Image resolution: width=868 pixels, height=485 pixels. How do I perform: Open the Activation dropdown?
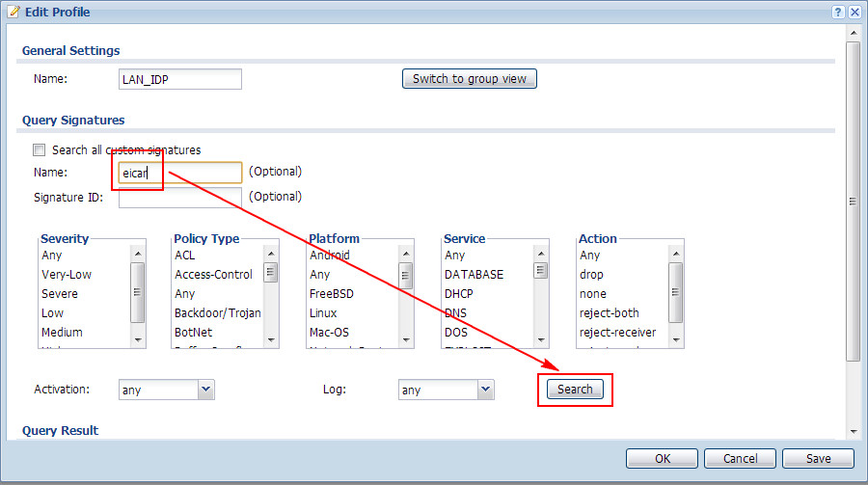(x=204, y=390)
